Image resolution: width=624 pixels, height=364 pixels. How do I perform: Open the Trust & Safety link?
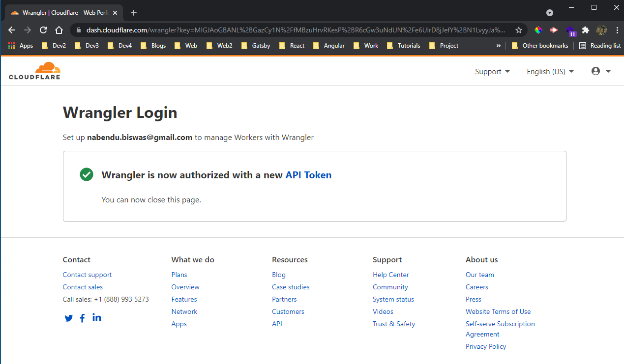pos(394,324)
